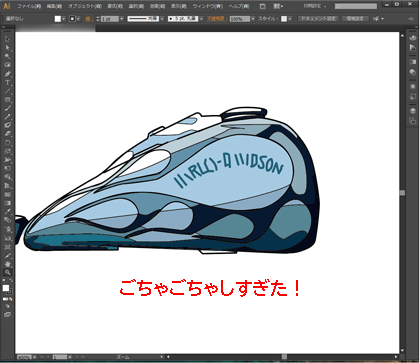Click the vertical scrollbar up arrow
The width and height of the screenshot is (420, 363).
(402, 35)
